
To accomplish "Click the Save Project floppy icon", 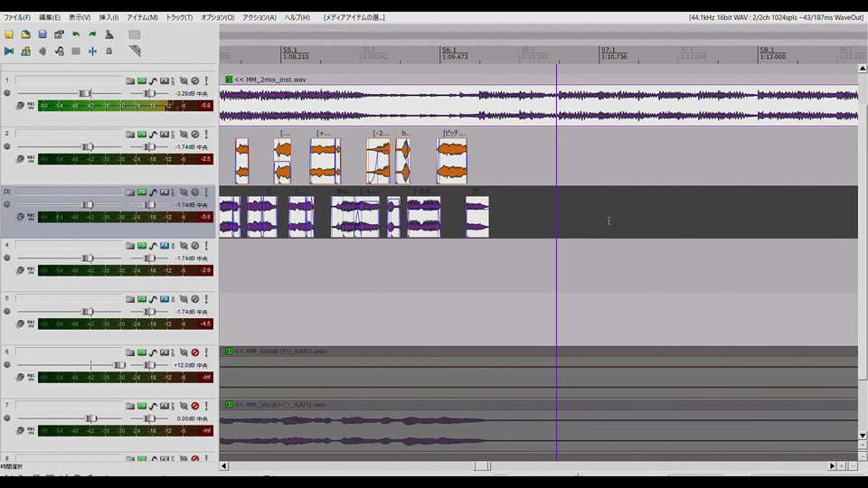I will (x=42, y=34).
